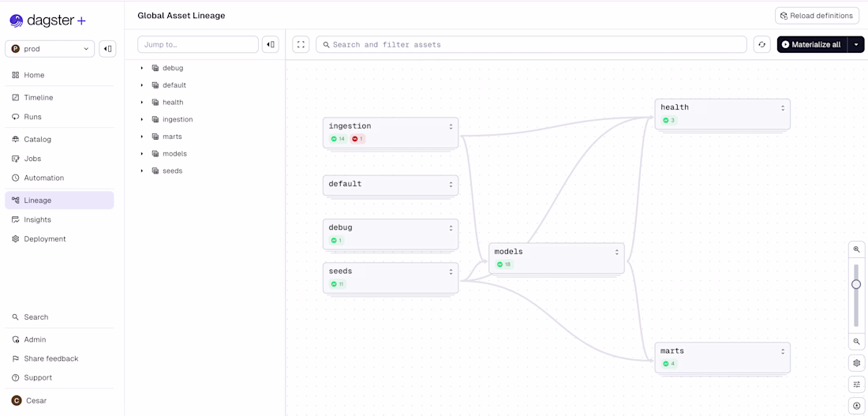Expand the models node in graph
The width and height of the screenshot is (868, 416).
pos(617,253)
